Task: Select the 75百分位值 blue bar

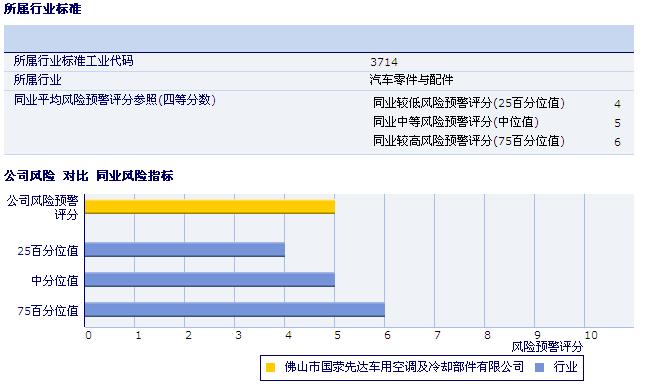Action: coord(235,310)
